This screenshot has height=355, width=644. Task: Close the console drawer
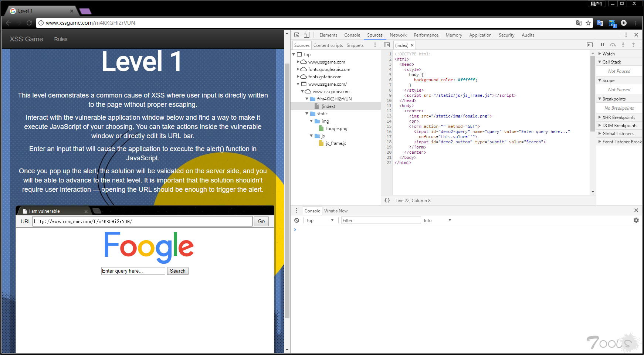click(636, 210)
